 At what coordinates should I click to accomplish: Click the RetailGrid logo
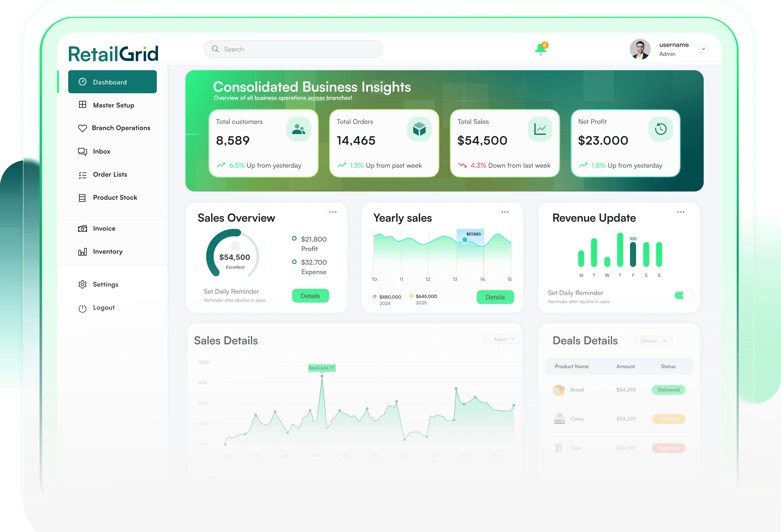[113, 54]
